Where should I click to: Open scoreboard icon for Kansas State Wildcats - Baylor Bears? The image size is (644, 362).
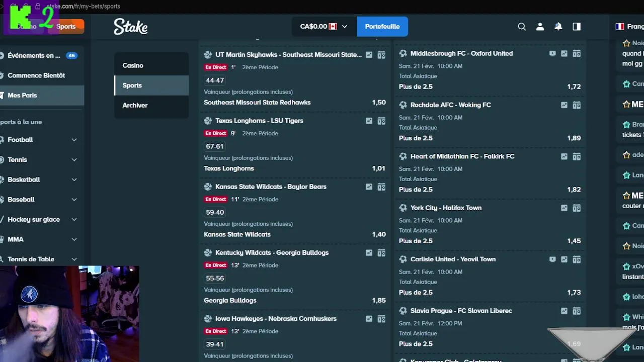pos(381,187)
